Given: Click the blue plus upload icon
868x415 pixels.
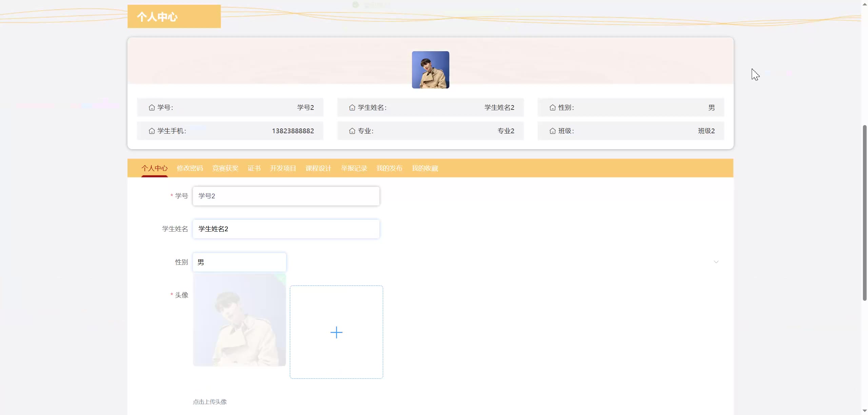Looking at the screenshot, I should (x=336, y=332).
